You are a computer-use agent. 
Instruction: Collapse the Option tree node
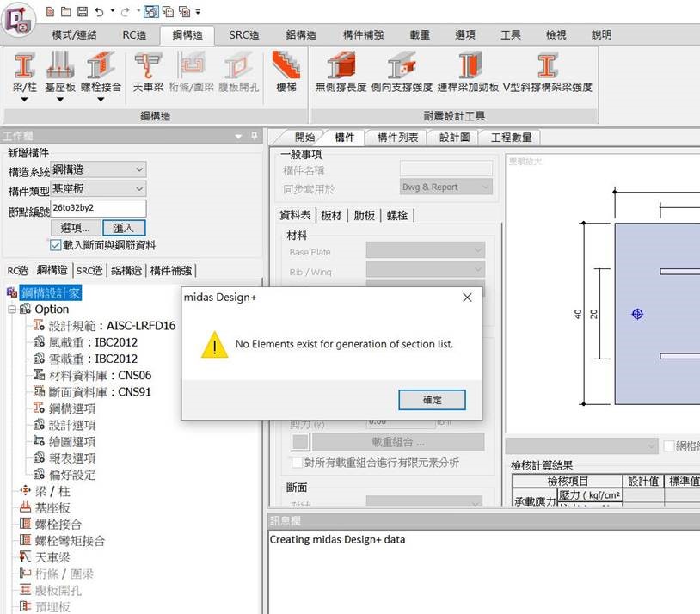point(12,310)
